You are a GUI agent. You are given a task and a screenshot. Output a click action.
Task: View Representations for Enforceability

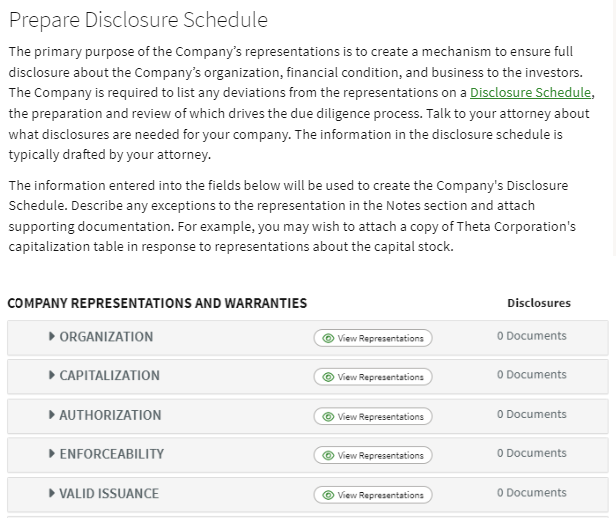[x=373, y=456]
